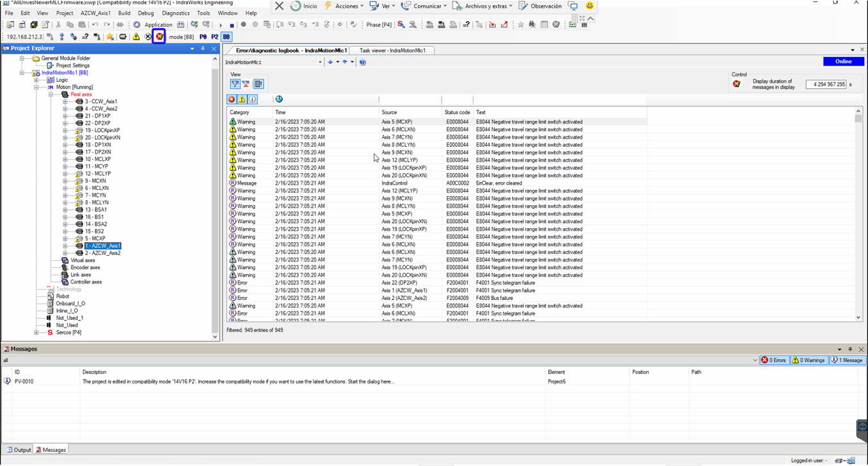Click the clear error icon in Control group
Image resolution: width=868 pixels, height=466 pixels.
point(737,84)
